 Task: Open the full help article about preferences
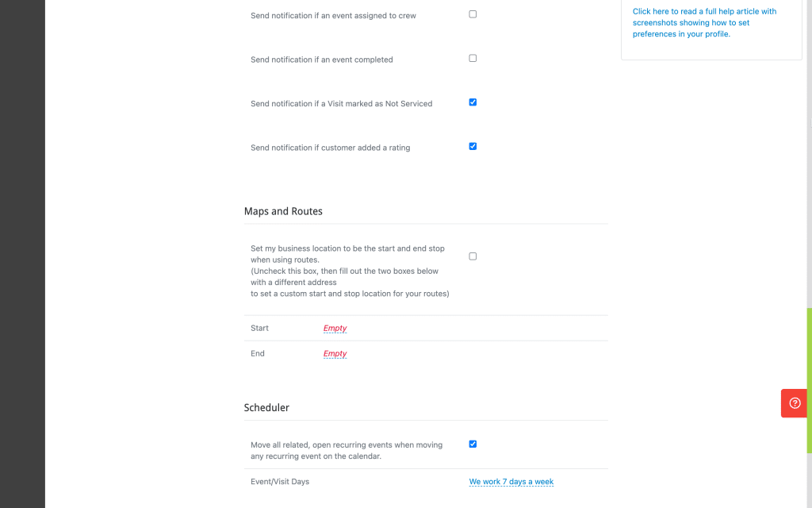(x=704, y=22)
